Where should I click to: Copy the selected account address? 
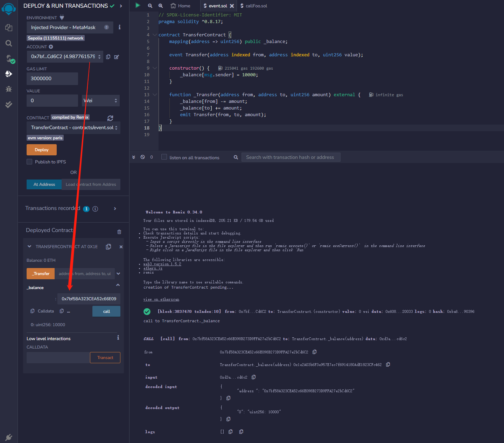point(108,57)
